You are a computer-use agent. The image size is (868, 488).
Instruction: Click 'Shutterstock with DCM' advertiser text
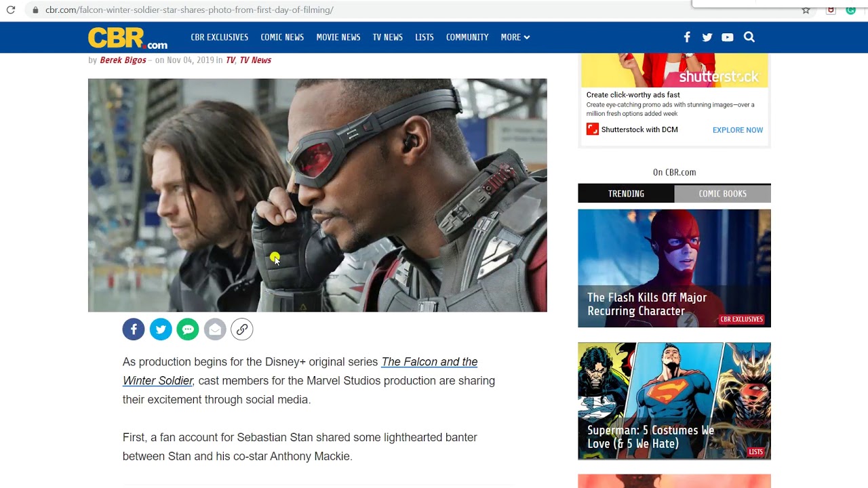tap(639, 129)
